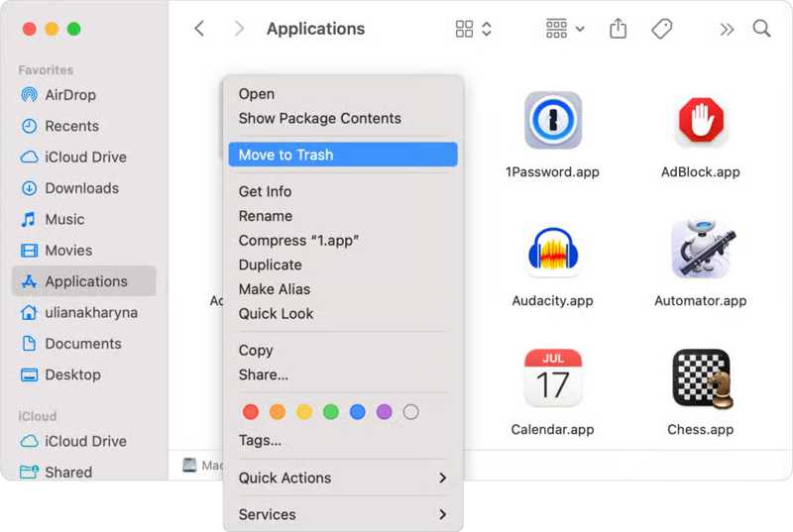Viewport: 793px width, 532px height.
Task: Show more toolbar items double chevron
Action: tap(727, 30)
